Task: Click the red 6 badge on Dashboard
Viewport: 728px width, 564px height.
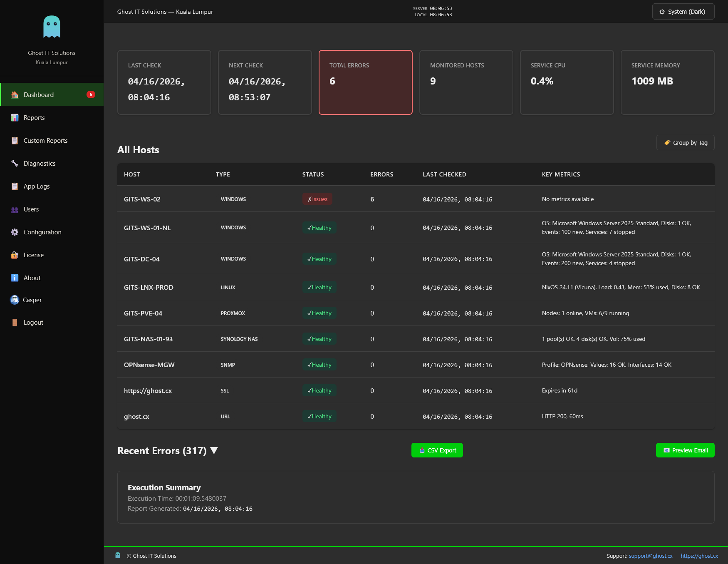Action: click(91, 94)
